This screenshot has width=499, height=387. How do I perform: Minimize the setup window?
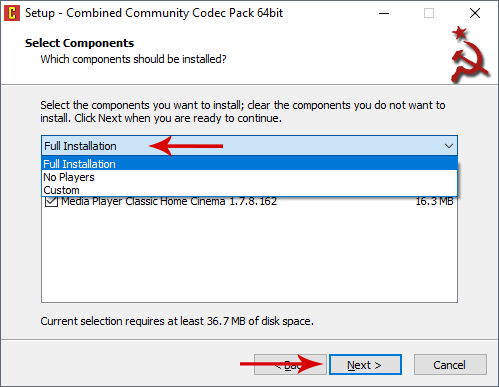tap(384, 13)
